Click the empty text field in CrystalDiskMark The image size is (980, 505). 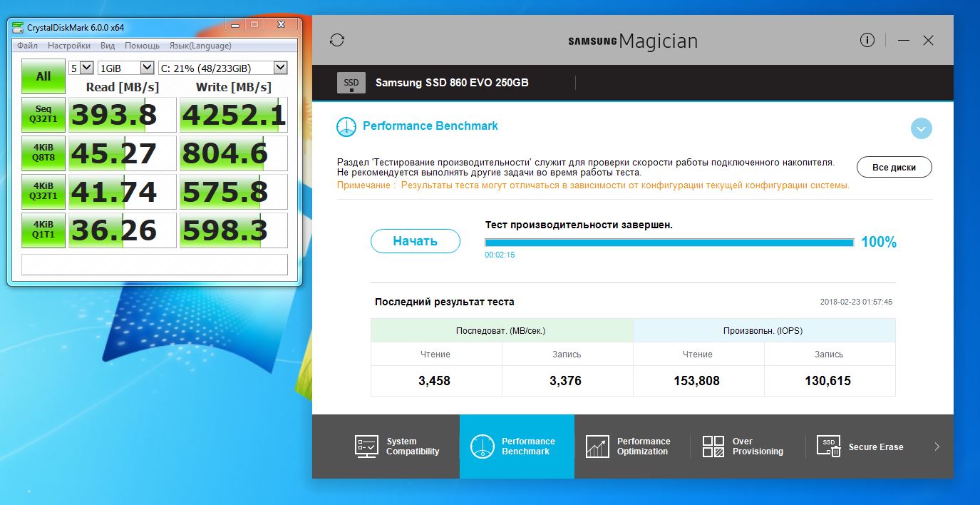point(155,264)
